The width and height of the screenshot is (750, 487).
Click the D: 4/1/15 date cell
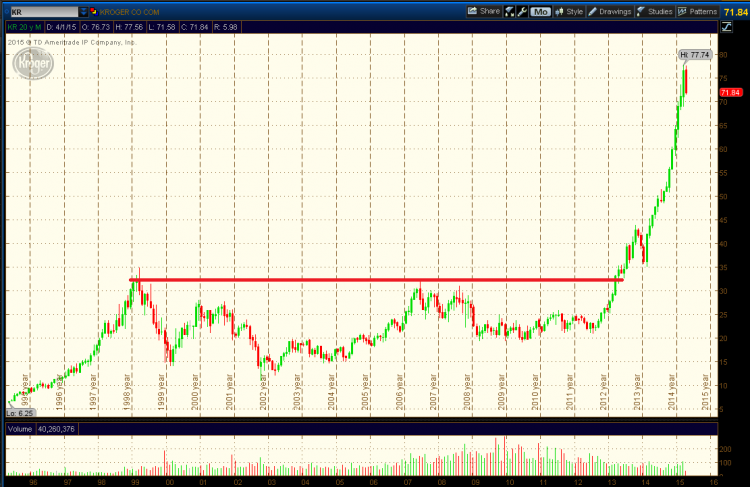coord(61,27)
